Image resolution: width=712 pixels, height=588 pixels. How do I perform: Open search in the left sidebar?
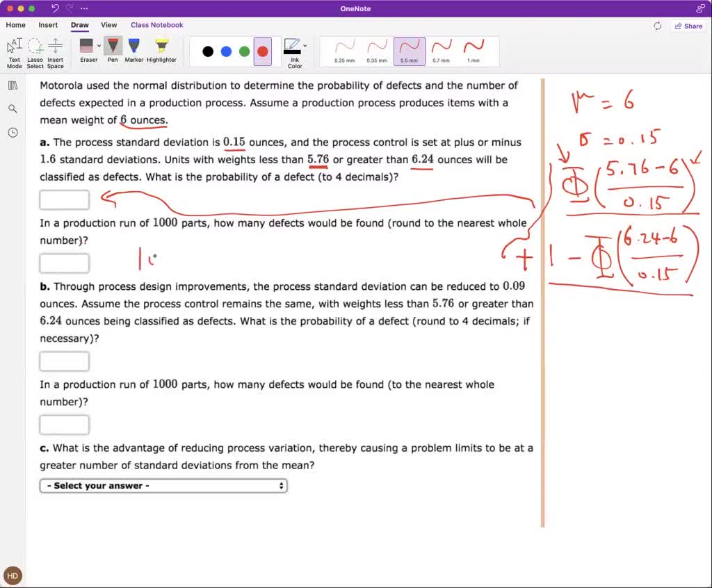click(x=13, y=108)
